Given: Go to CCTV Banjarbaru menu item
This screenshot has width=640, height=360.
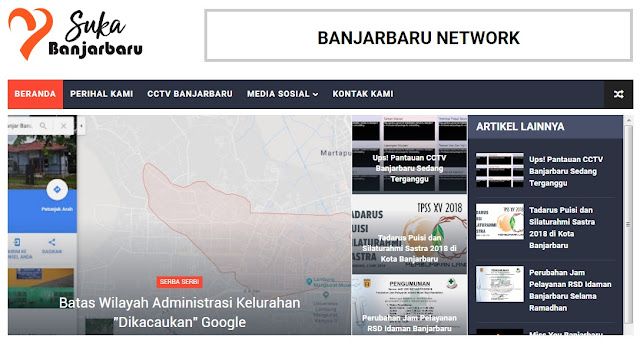Looking at the screenshot, I should 190,94.
